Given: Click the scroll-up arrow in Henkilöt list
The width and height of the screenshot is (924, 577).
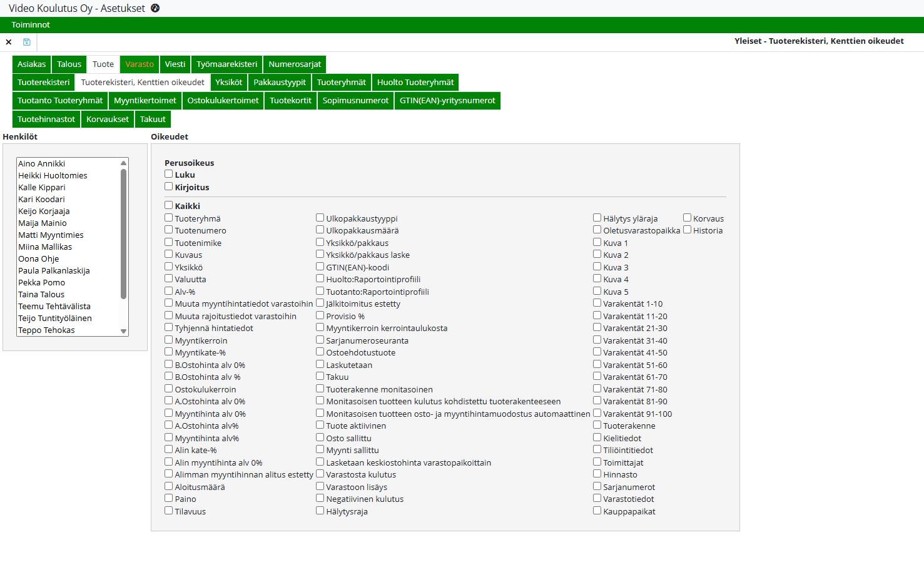Looking at the screenshot, I should coord(123,163).
